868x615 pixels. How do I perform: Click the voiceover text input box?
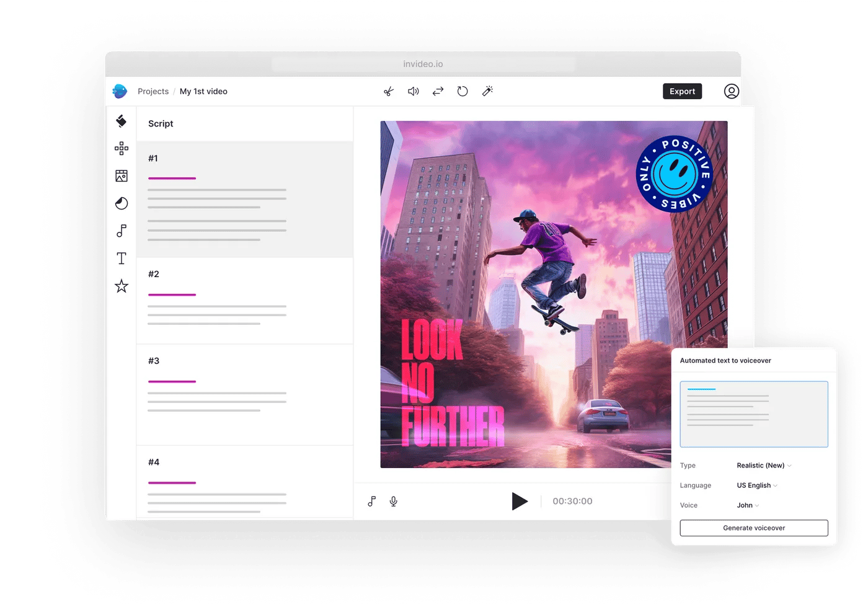(x=754, y=414)
